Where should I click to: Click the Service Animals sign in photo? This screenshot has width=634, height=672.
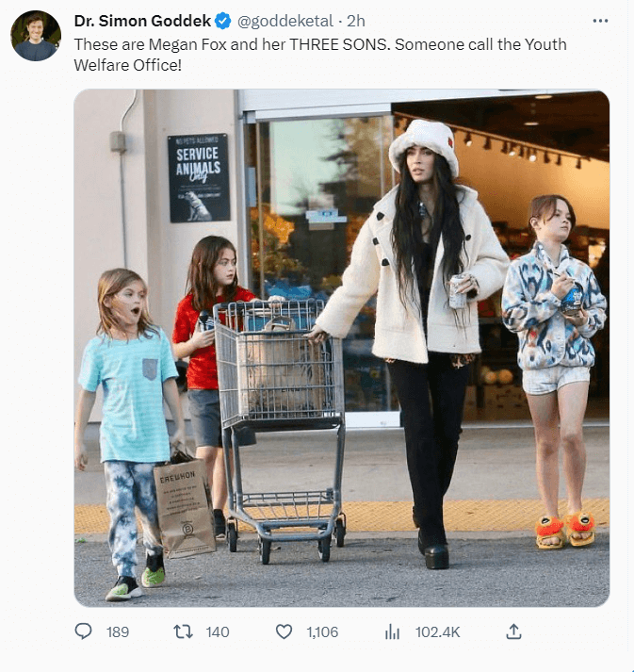click(199, 177)
